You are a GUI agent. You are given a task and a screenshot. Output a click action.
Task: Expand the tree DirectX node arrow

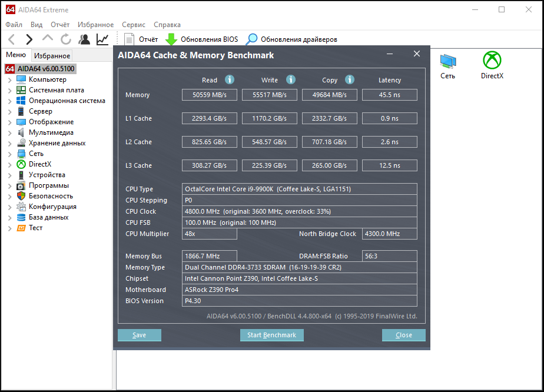[9, 164]
